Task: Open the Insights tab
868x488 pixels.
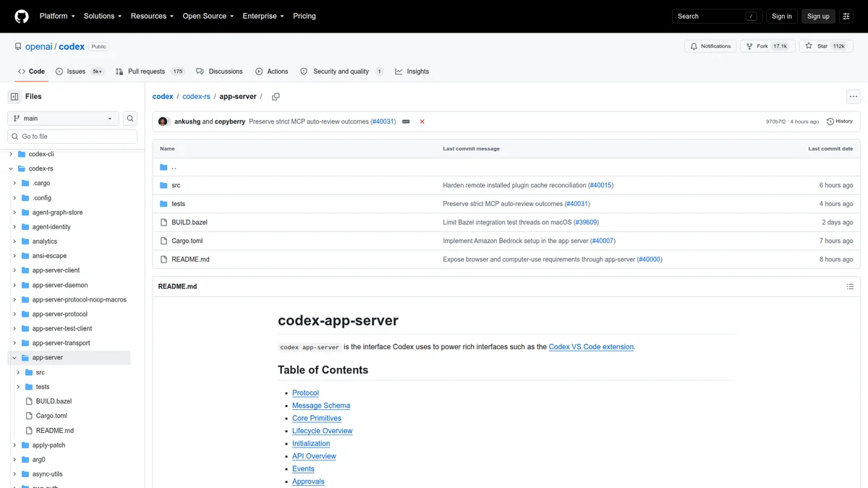Action: click(x=412, y=72)
